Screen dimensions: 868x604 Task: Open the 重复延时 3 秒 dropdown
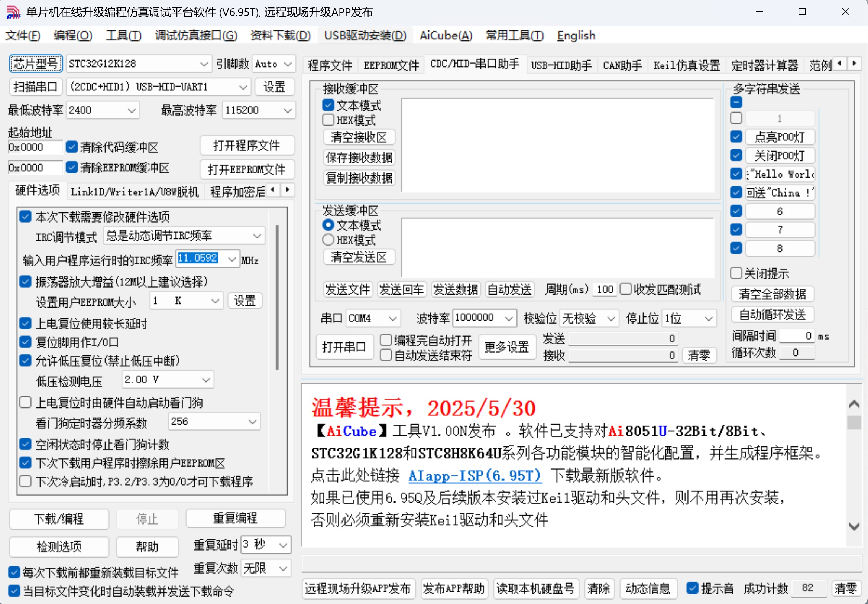283,545
